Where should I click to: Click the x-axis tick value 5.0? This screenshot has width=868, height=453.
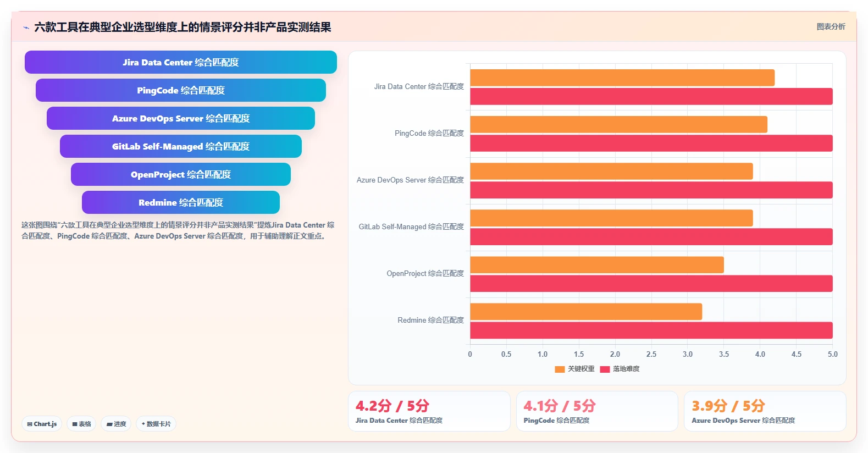tap(832, 354)
